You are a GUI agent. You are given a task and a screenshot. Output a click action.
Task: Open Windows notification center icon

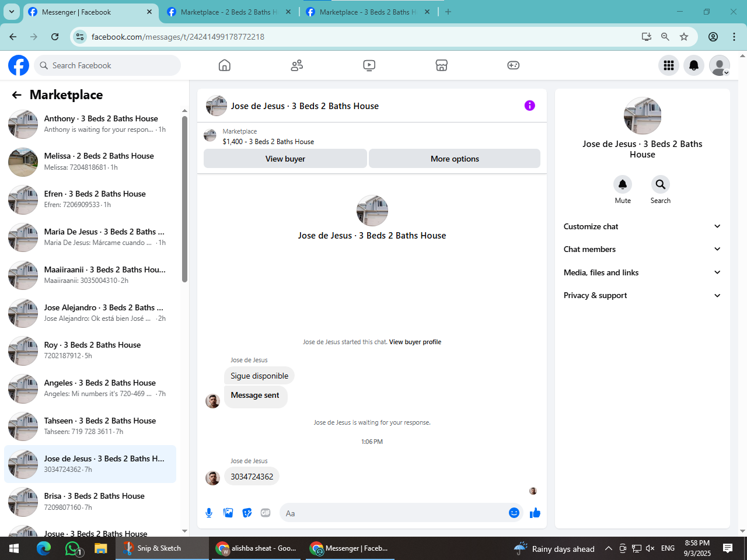[728, 548]
